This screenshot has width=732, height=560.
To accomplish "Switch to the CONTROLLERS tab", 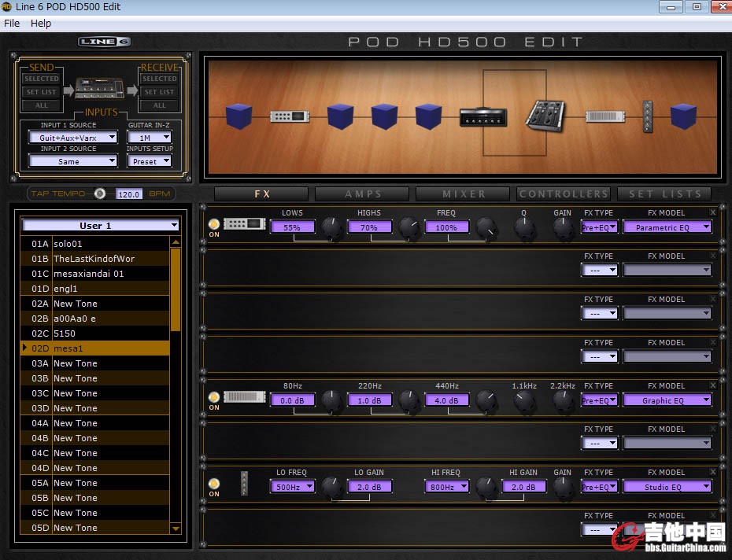I will click(564, 193).
